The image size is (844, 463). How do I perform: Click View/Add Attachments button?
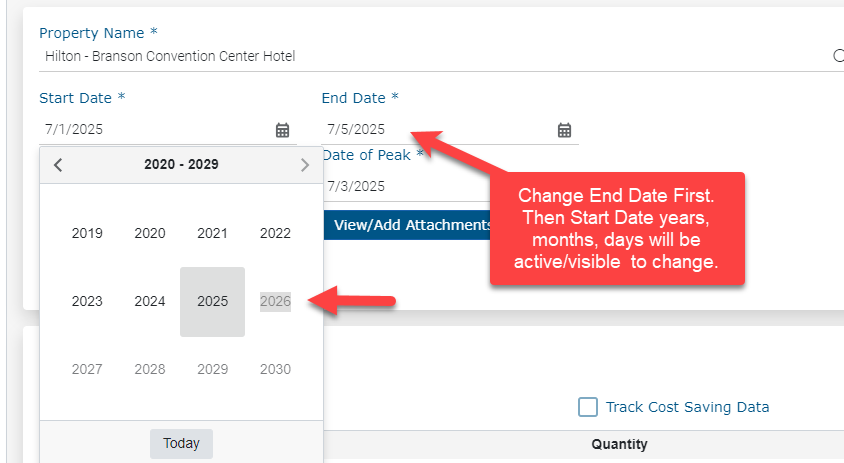[410, 225]
